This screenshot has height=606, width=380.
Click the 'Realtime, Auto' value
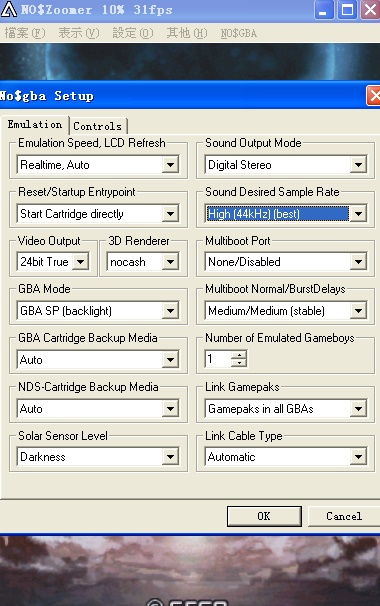point(55,165)
